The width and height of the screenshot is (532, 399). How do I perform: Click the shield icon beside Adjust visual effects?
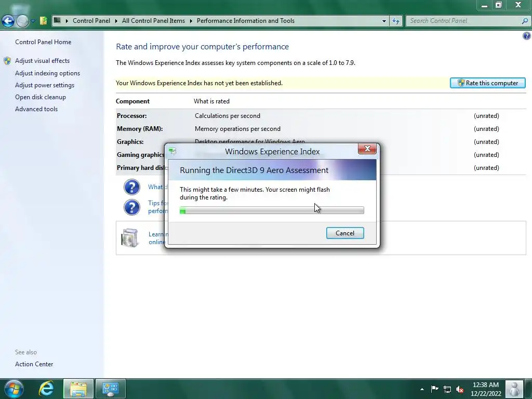[x=7, y=61]
